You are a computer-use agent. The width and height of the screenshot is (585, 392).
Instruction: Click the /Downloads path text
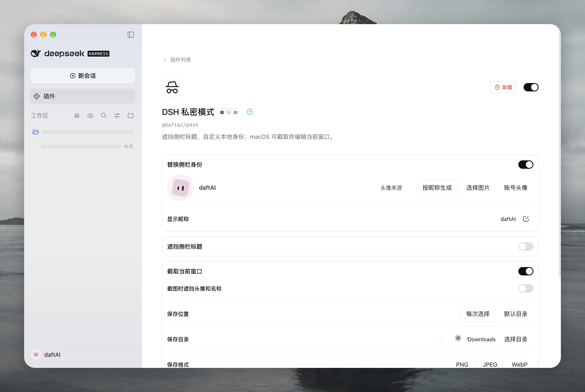click(481, 340)
